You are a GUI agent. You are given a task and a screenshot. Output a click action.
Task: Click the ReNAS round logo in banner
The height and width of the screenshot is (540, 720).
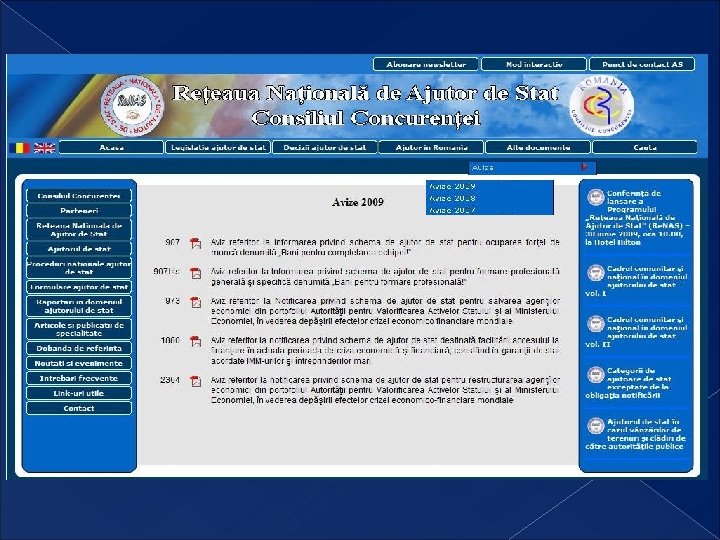pos(133,106)
